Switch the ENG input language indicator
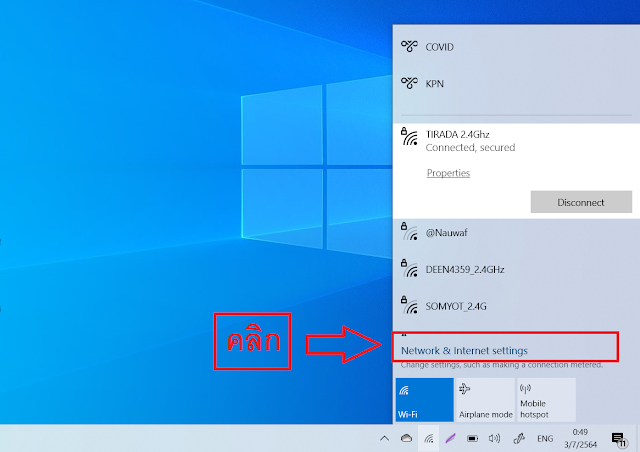Image resolution: width=640 pixels, height=452 pixels. coord(545,439)
